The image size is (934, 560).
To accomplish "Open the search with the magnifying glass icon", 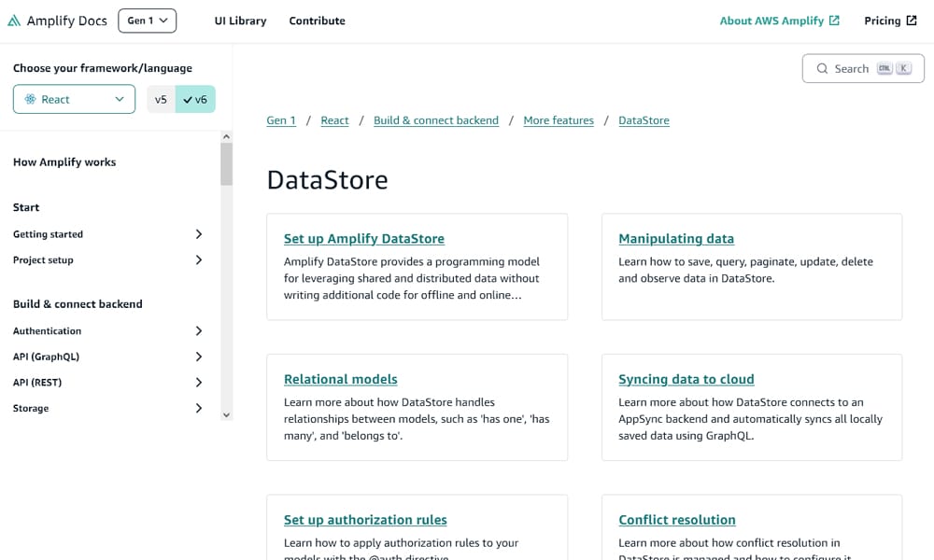I will tap(822, 68).
